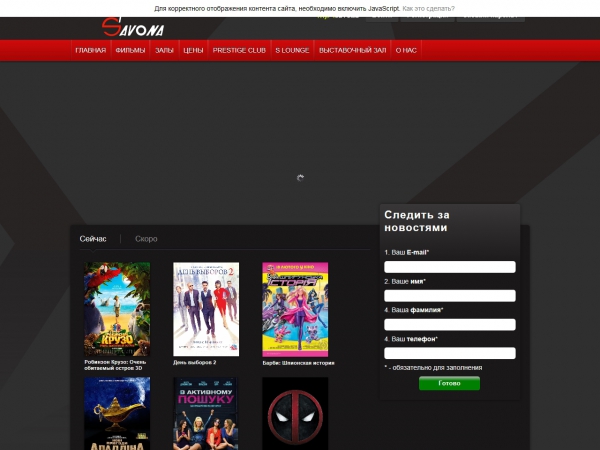Click the 'День выборов 2' title link
Viewport: 600px width, 450px height.
pos(195,362)
